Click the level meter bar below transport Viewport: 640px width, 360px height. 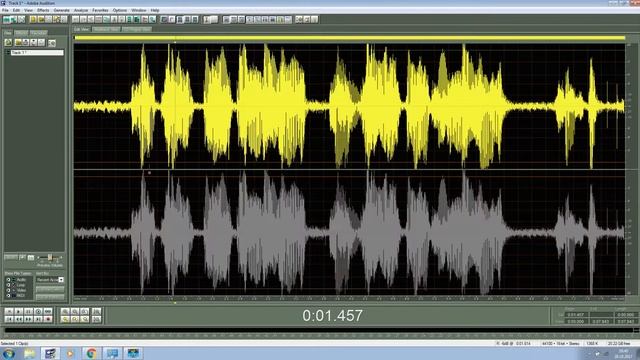tap(320, 330)
